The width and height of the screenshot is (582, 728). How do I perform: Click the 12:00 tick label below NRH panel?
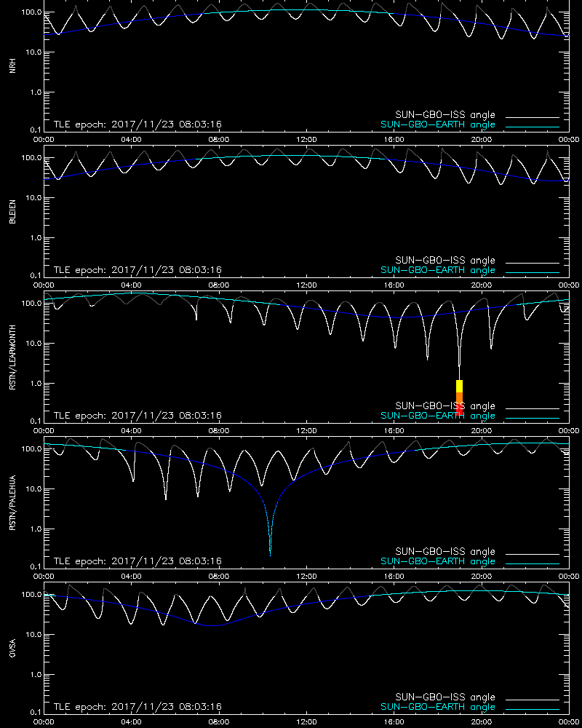coord(306,139)
